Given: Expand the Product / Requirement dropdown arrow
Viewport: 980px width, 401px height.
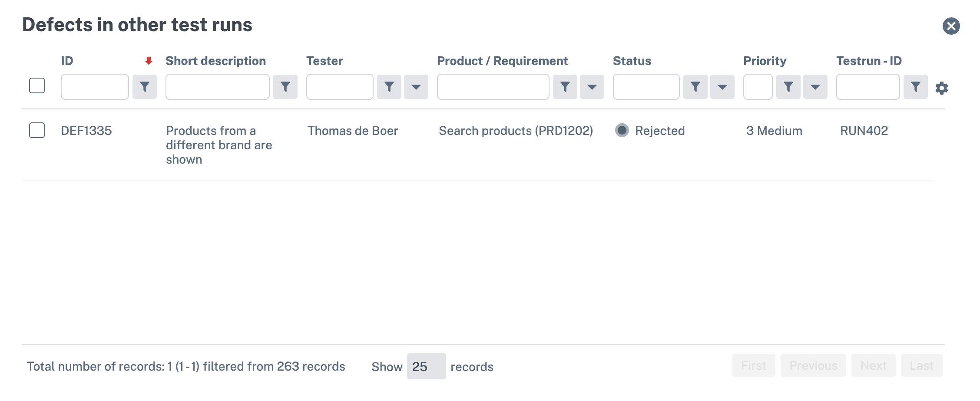Looking at the screenshot, I should 592,87.
